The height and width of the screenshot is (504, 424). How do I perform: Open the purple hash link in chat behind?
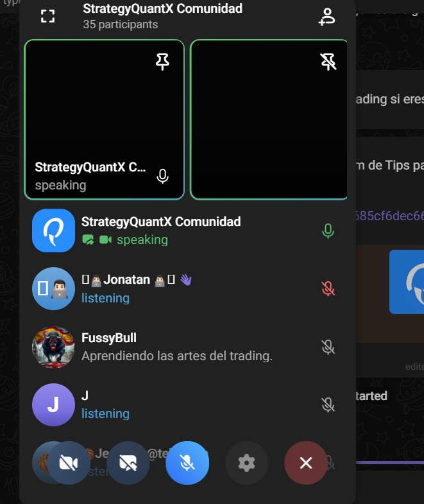coord(390,216)
